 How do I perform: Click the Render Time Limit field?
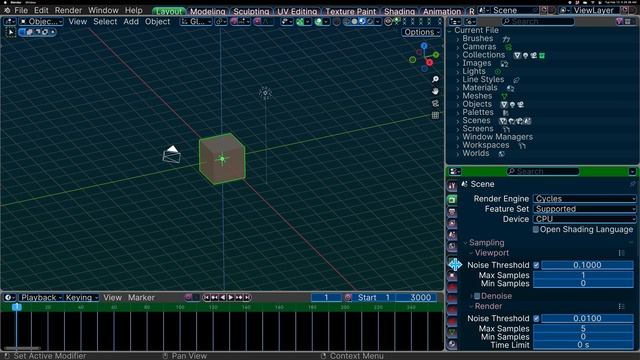coord(583,345)
